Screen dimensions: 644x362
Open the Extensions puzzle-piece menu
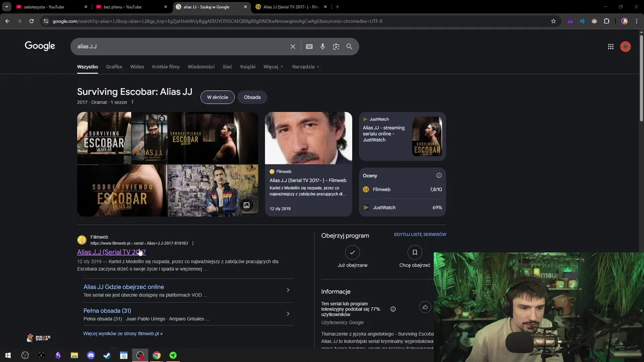606,21
